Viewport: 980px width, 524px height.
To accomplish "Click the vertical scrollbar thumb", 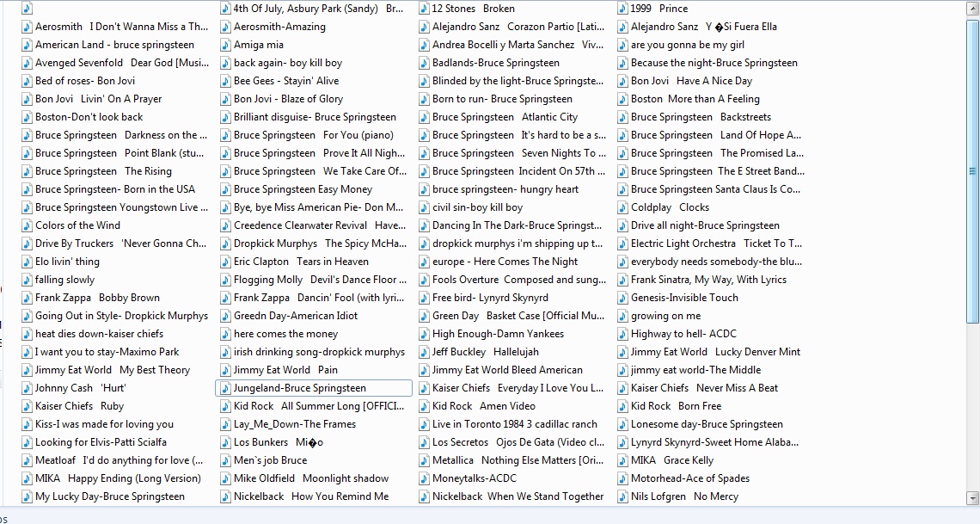I will click(x=972, y=170).
